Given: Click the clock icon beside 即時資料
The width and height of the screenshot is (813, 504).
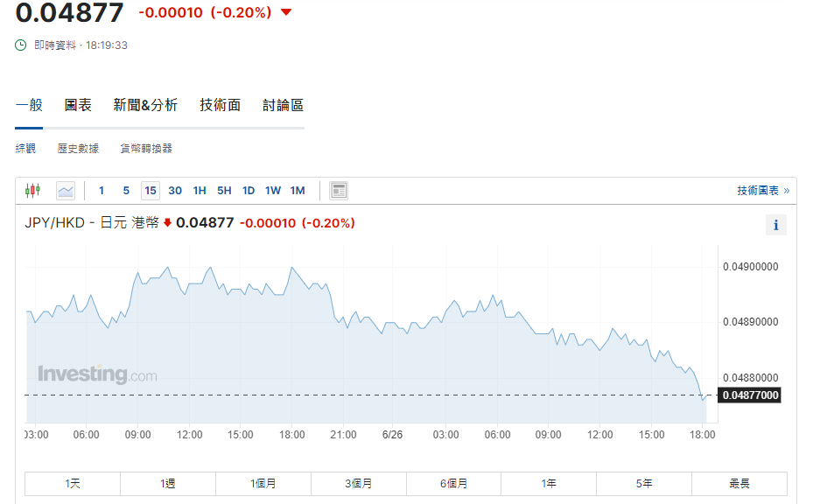Looking at the screenshot, I should 21,45.
